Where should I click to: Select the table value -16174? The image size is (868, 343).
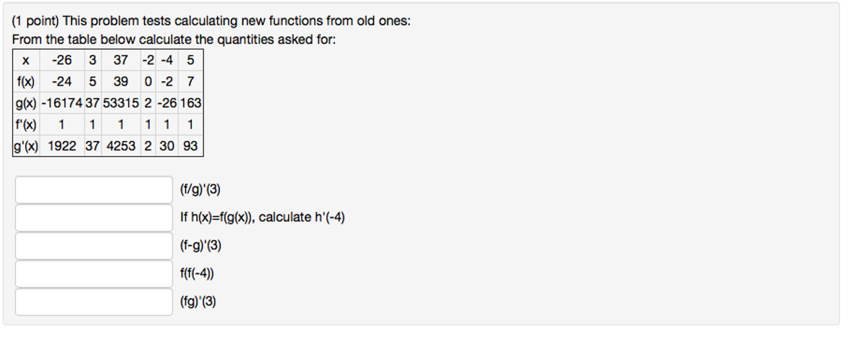pos(62,103)
